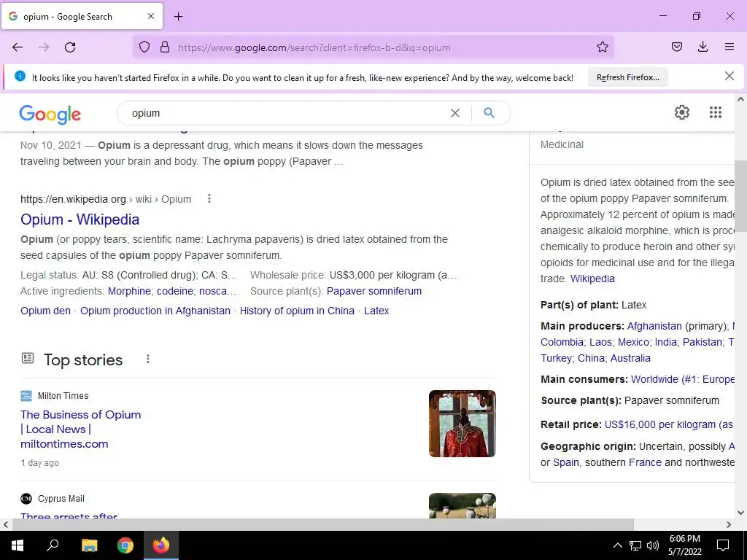
Task: Open the volume control in tray
Action: 653,545
